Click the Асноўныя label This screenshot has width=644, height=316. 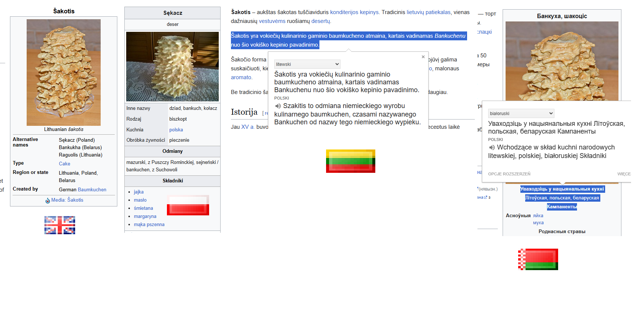click(x=518, y=215)
